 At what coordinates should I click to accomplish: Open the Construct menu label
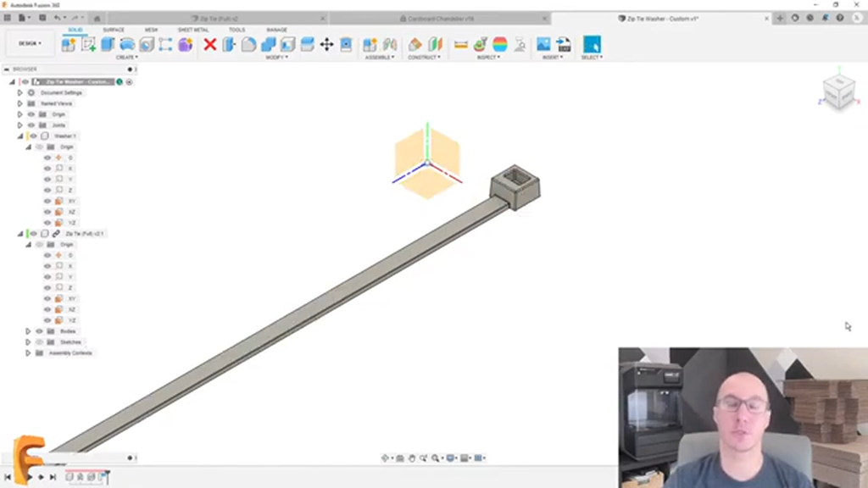tap(423, 58)
